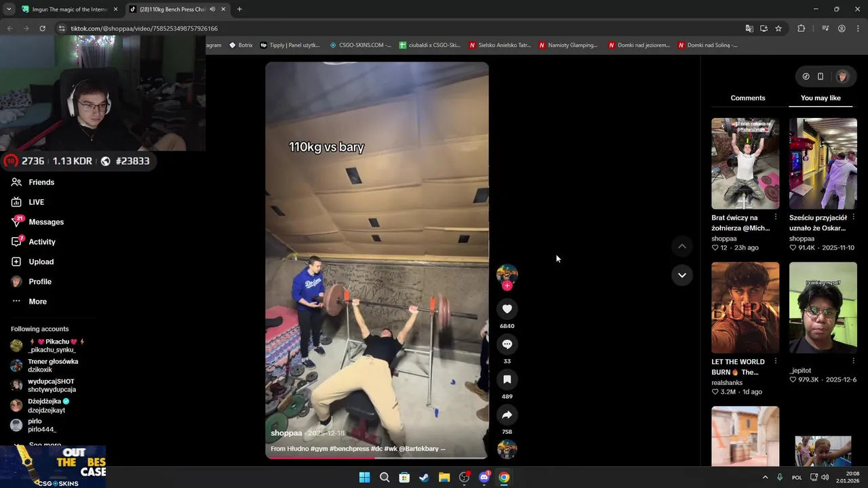Viewport: 868px width, 488px height.
Task: Go back in browser history
Action: click(9, 28)
